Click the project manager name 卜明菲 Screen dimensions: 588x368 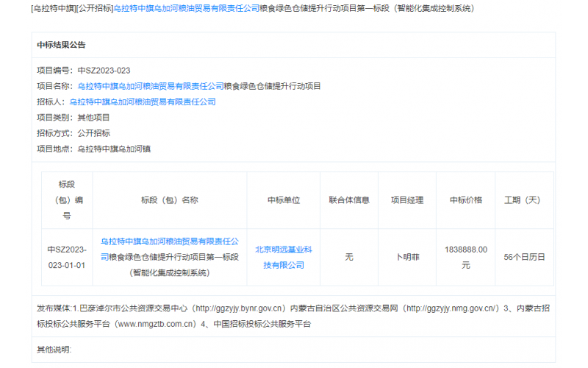click(406, 257)
